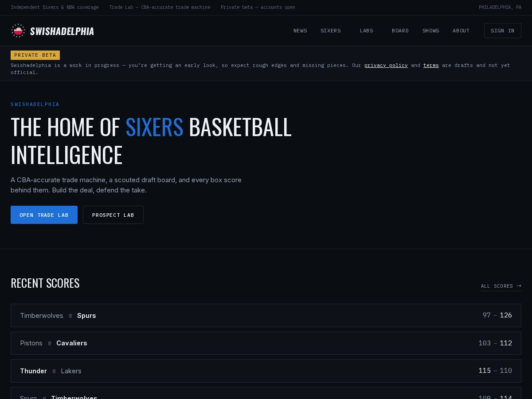532x399 pixels.
Task: Open the SHOWS nav item
Action: [x=431, y=31]
